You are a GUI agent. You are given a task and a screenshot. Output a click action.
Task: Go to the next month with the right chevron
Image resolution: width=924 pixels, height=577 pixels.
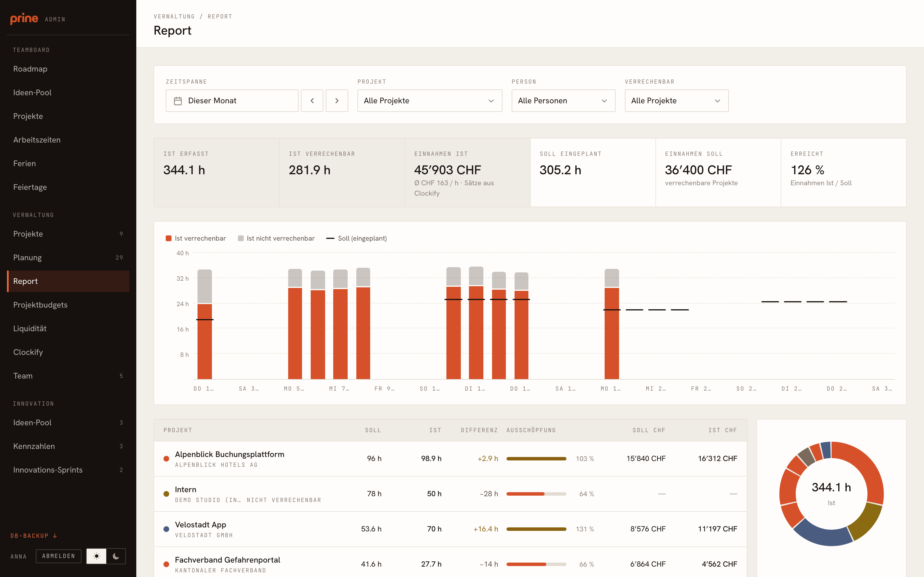(337, 101)
